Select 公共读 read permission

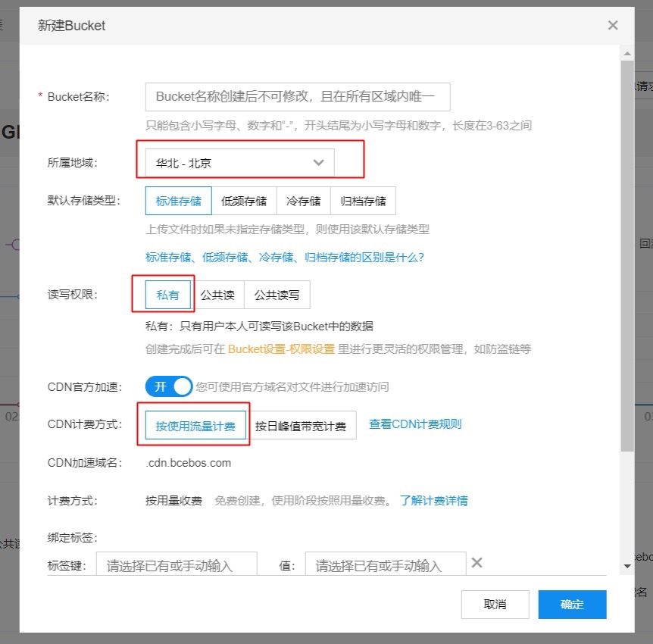click(x=219, y=295)
